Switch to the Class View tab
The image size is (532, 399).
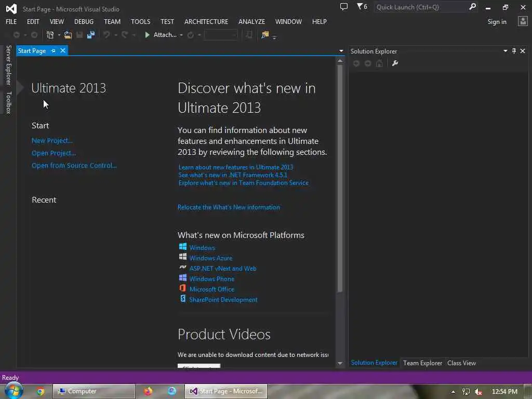pyautogui.click(x=461, y=363)
